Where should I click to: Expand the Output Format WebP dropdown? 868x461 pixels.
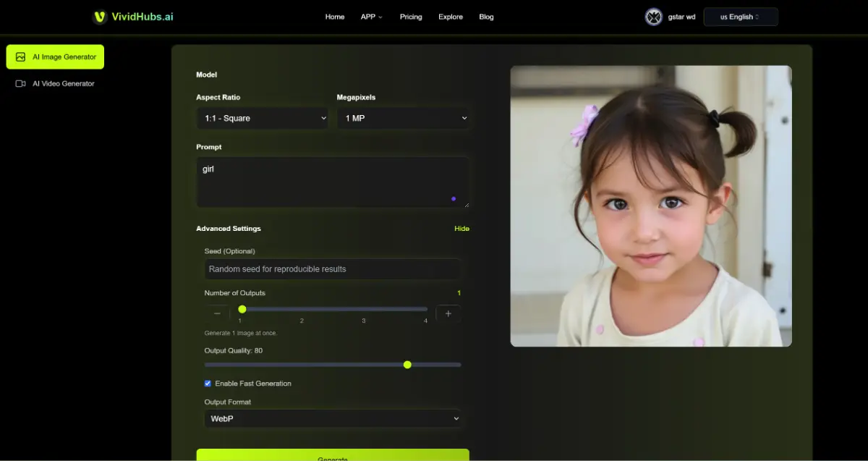point(333,418)
